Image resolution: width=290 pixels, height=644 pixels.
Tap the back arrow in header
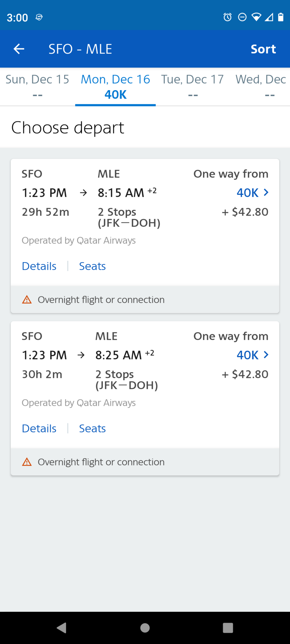(x=19, y=49)
